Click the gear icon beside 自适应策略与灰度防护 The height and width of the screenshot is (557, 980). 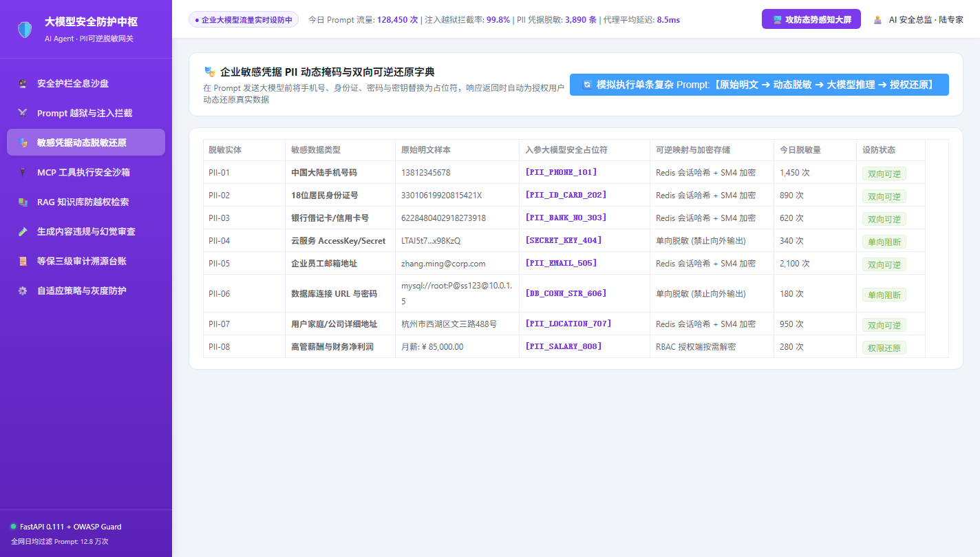23,291
